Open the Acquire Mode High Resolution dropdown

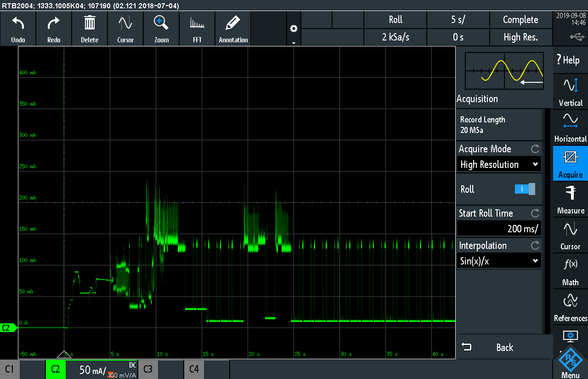pyautogui.click(x=499, y=165)
